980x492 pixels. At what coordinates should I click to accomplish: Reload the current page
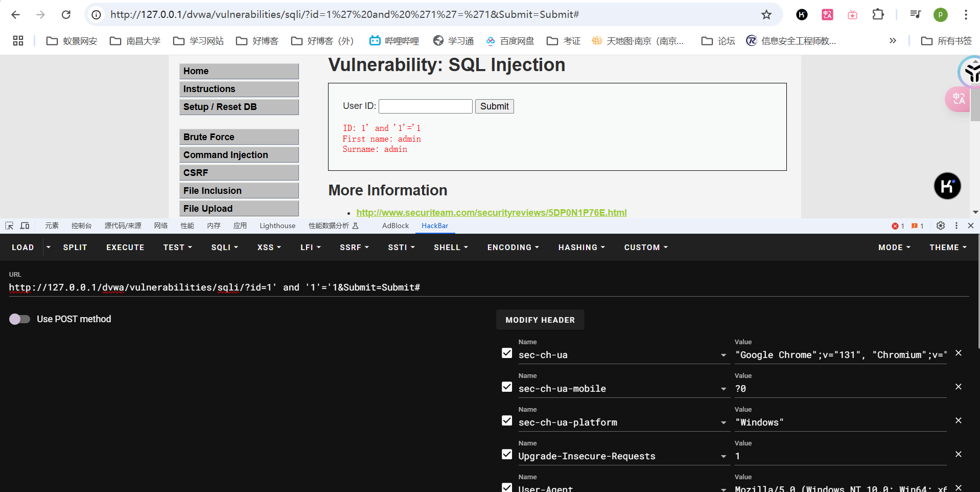[66, 15]
